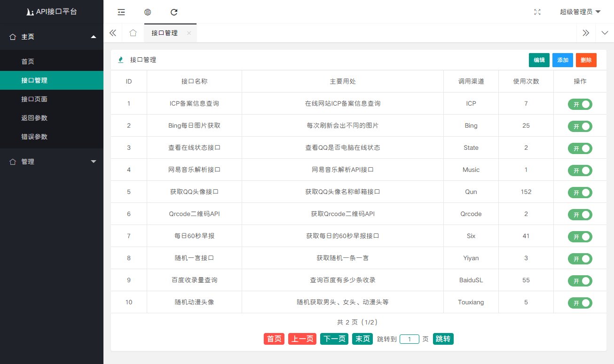Screen dimensions: 614x364
Task: Toggle fullscreen mode icon
Action: click(537, 12)
